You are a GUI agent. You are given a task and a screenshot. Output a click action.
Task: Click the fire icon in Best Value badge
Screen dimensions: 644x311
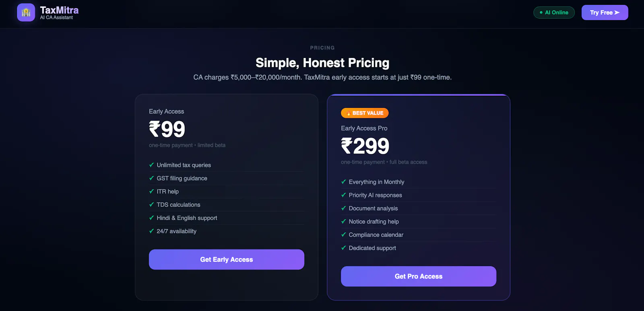tap(349, 113)
